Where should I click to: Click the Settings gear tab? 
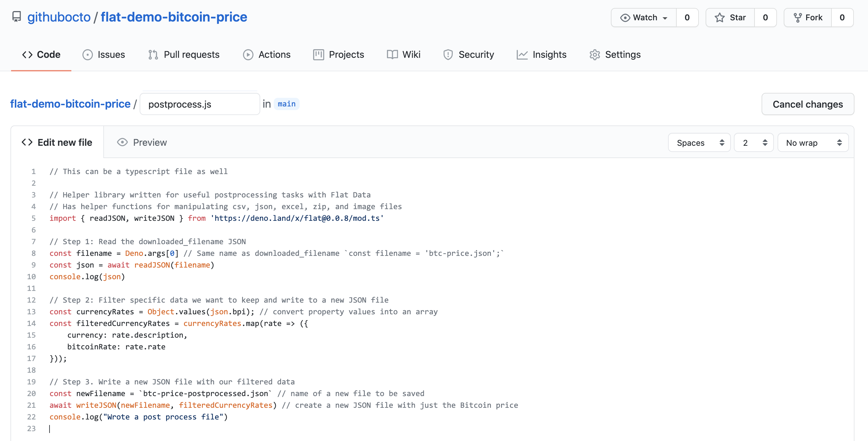(615, 54)
